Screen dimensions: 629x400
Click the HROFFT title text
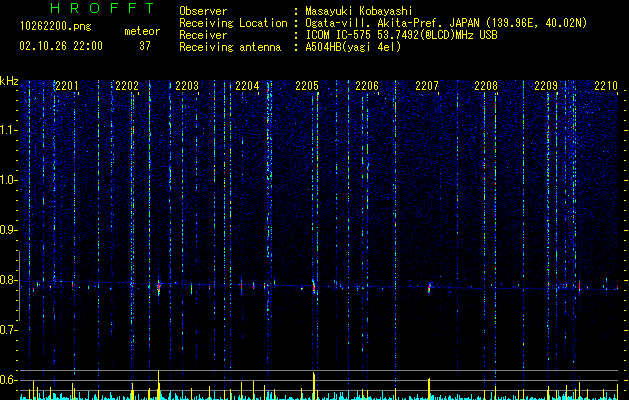coord(103,8)
